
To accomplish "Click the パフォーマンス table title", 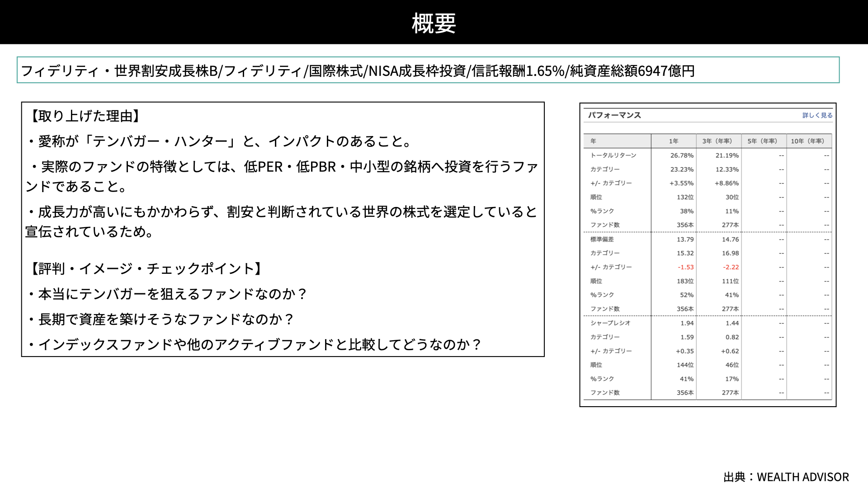I will [x=614, y=115].
